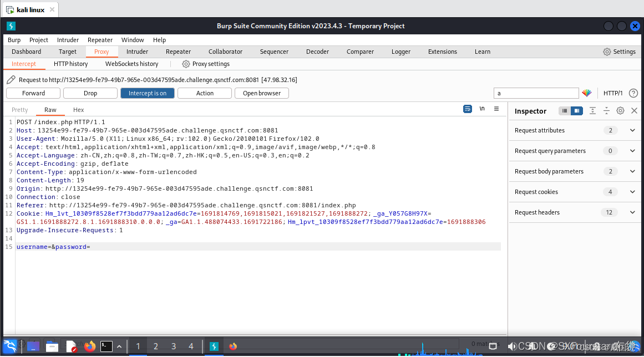Image resolution: width=644 pixels, height=357 pixels.
Task: Open the WebSockets history sub-tab
Action: point(131,64)
